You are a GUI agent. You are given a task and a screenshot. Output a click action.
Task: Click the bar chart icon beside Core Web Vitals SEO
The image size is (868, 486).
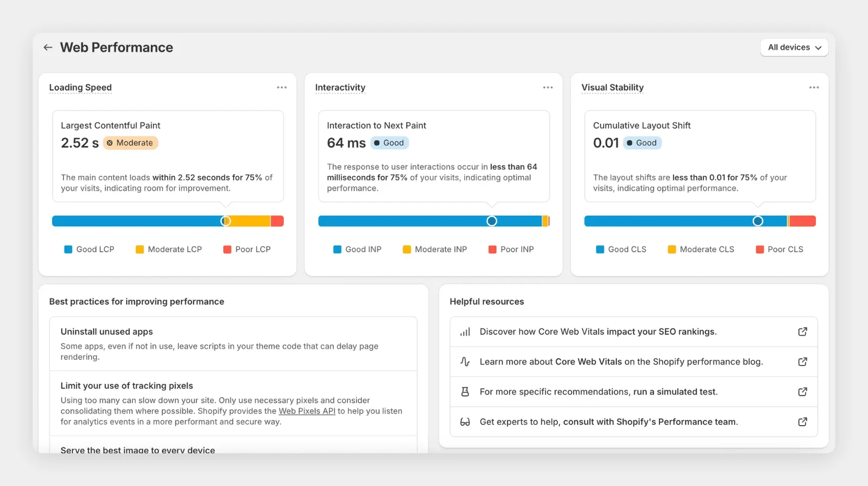click(465, 332)
